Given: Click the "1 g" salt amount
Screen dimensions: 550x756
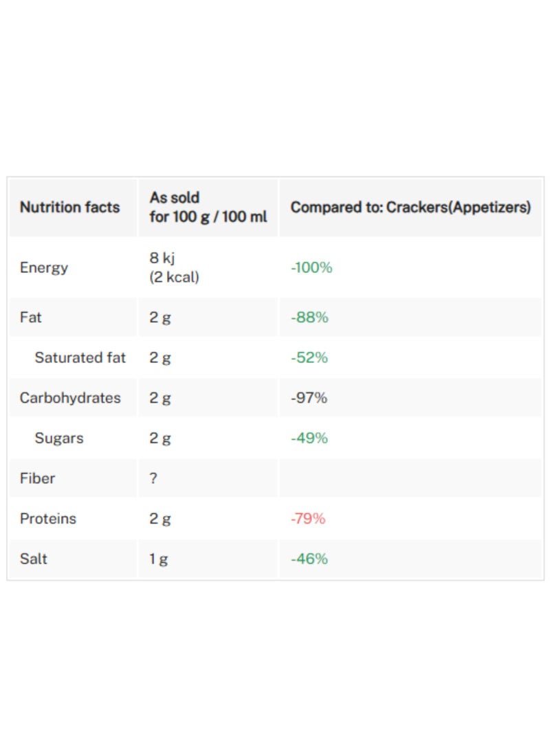Looking at the screenshot, I should (159, 559).
